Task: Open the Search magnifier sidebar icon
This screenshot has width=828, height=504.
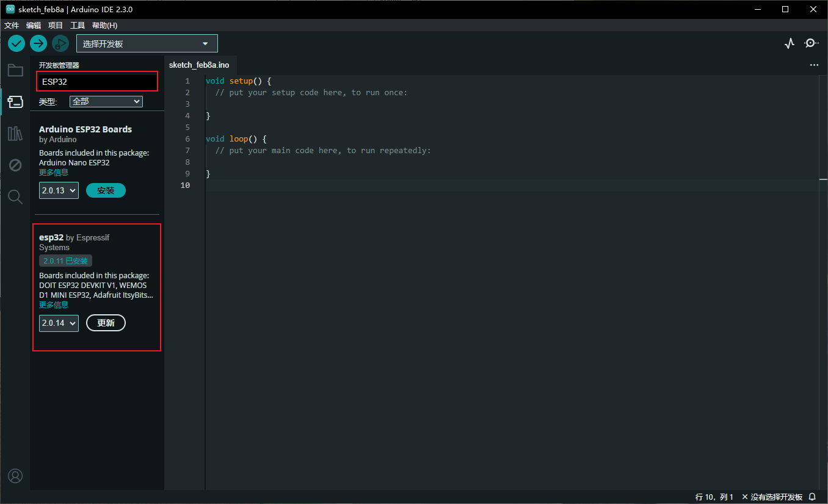Action: 15,196
